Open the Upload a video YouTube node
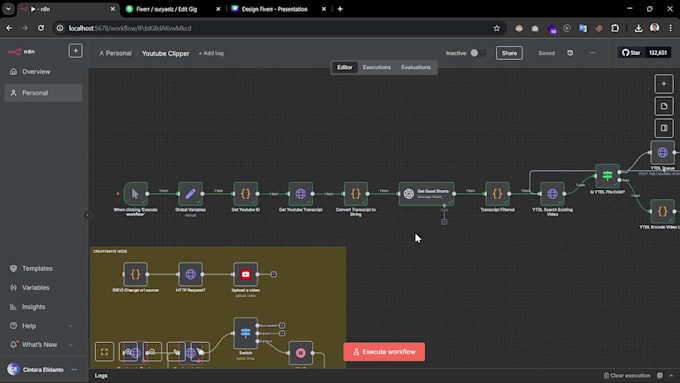Image resolution: width=680 pixels, height=383 pixels. pos(245,274)
